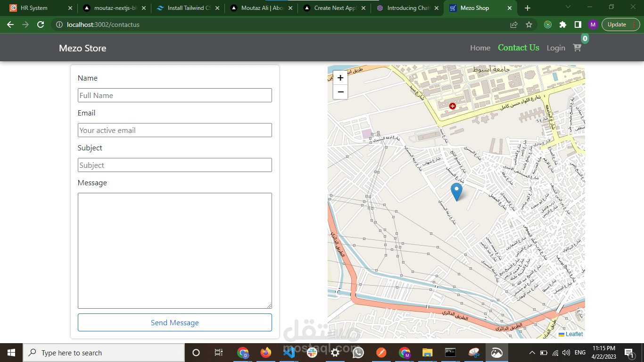644x362 pixels.
Task: Open Slack from the taskbar
Action: coord(312,353)
